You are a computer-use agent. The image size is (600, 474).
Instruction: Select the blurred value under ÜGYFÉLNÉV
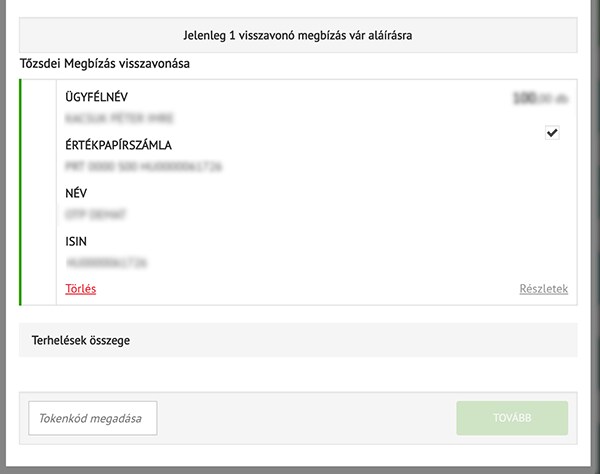[x=114, y=117]
